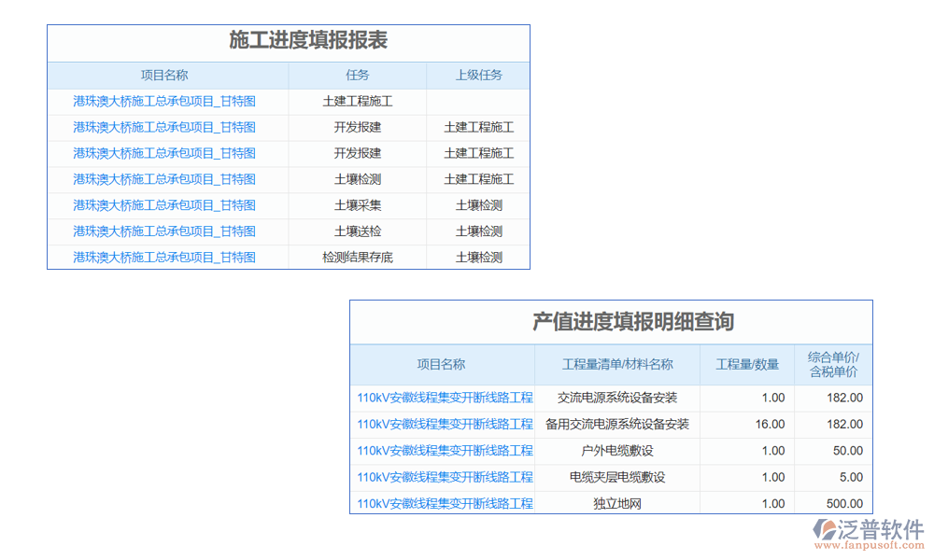
Task: Click the 施工进度填报报表 table title
Action: tap(308, 41)
